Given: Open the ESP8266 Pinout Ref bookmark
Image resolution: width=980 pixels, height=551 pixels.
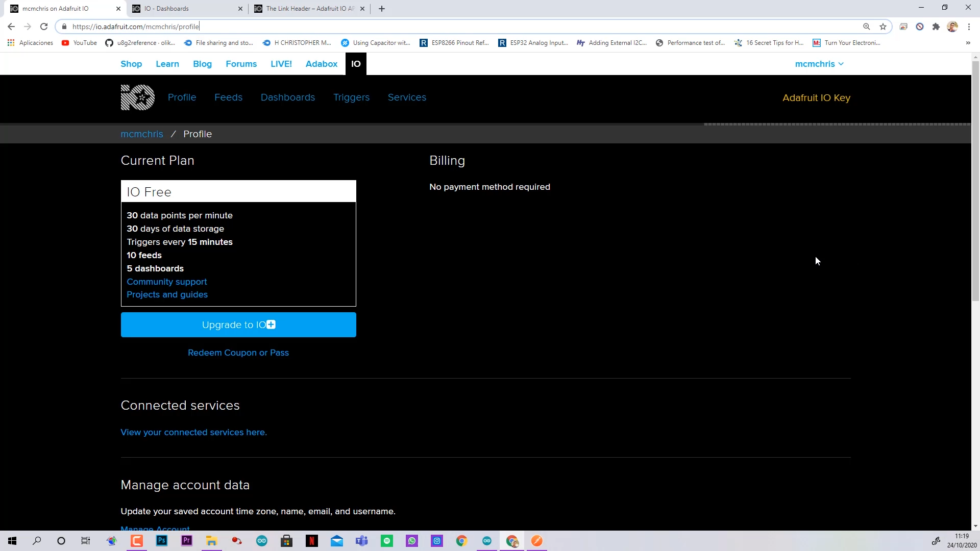Looking at the screenshot, I should [x=454, y=43].
